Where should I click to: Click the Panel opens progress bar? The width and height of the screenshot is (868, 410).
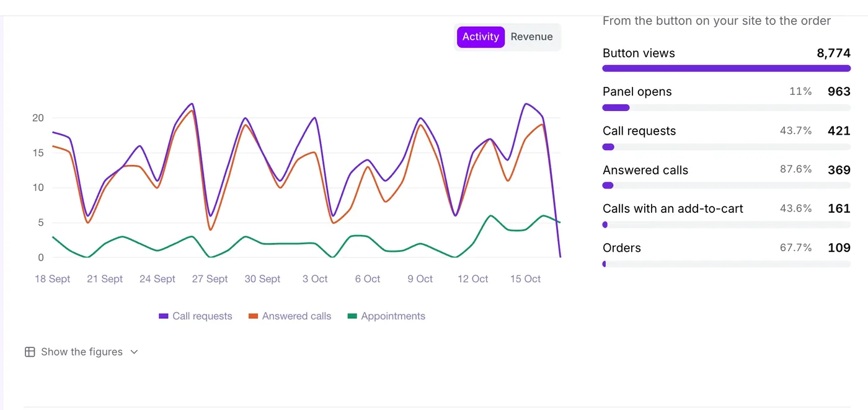point(727,107)
